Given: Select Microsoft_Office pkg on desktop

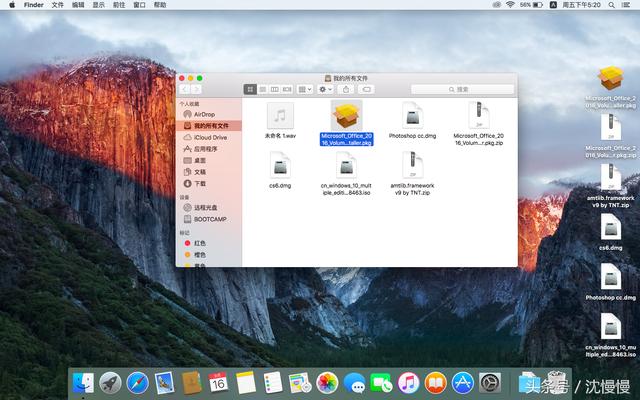Looking at the screenshot, I should coord(611,87).
